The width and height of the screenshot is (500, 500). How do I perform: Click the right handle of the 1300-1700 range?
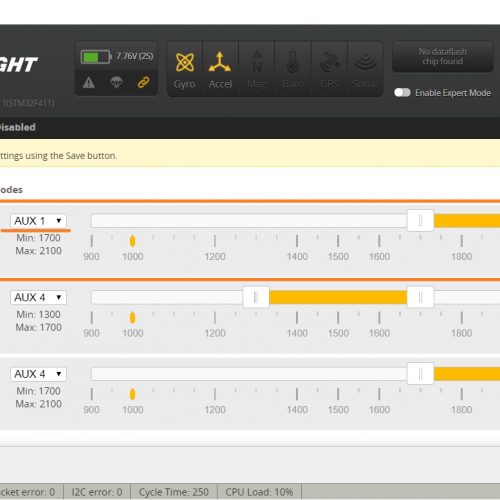420,297
